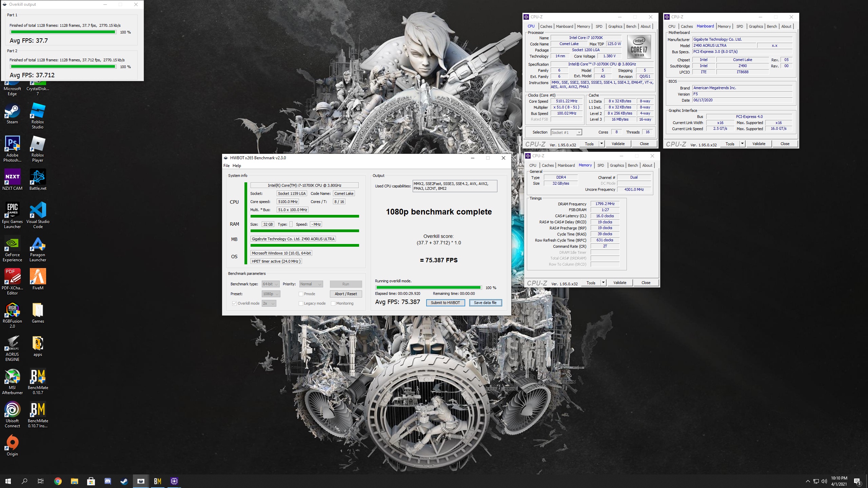The width and height of the screenshot is (868, 488).
Task: Expand Tools arrow in CPU-Z Mainboard window
Action: (x=742, y=144)
